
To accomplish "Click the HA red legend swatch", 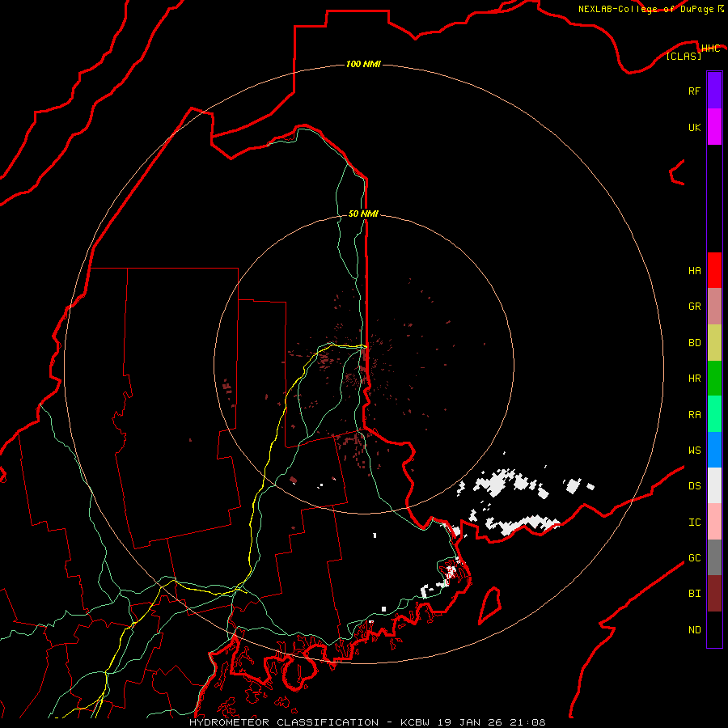I will (x=714, y=270).
